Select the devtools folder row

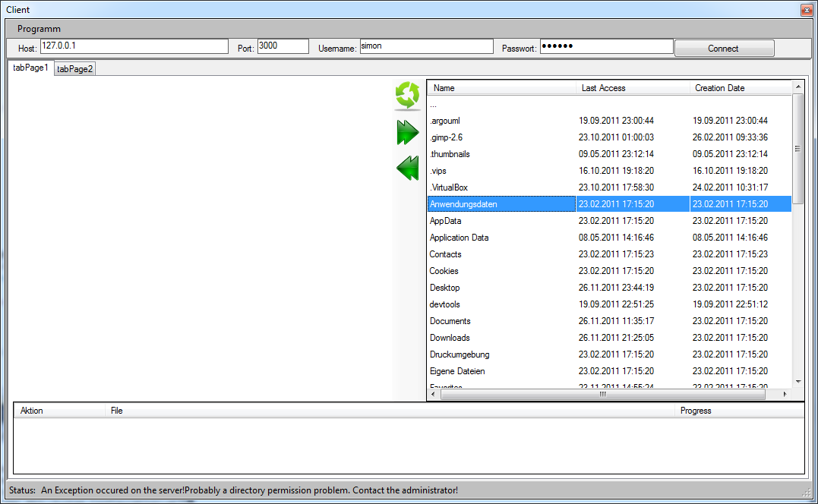pos(609,304)
